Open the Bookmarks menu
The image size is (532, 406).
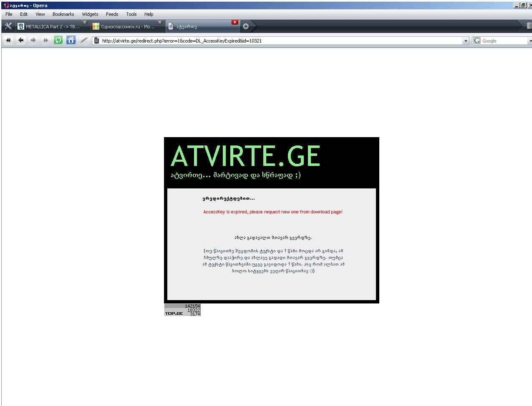[63, 14]
